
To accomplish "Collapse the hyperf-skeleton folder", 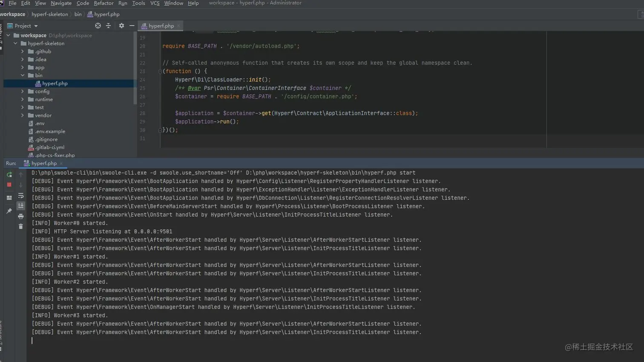I will [15, 43].
